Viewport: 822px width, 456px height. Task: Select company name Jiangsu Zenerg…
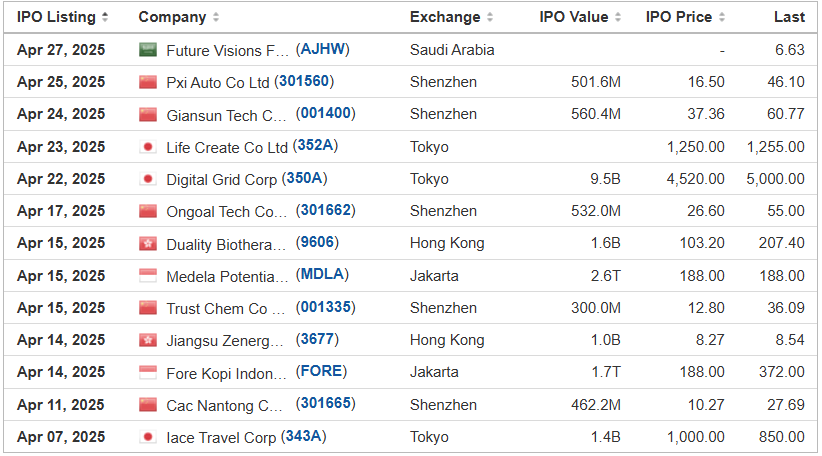[224, 341]
